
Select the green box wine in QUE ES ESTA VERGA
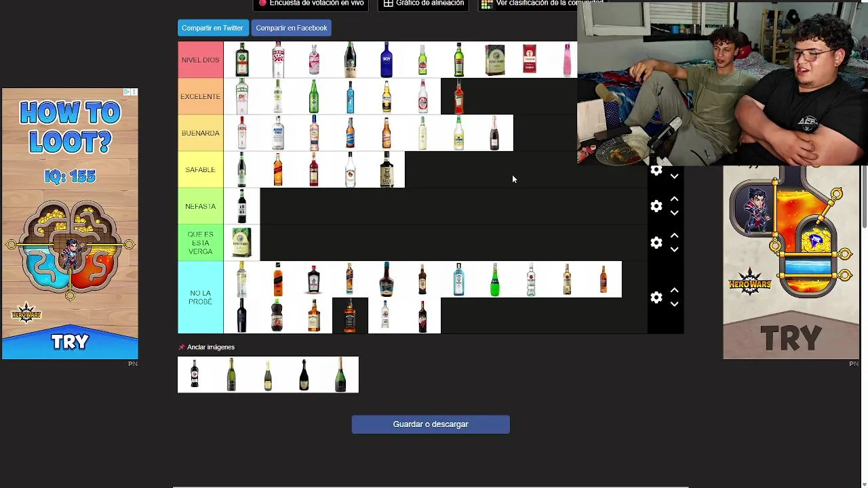(x=241, y=243)
